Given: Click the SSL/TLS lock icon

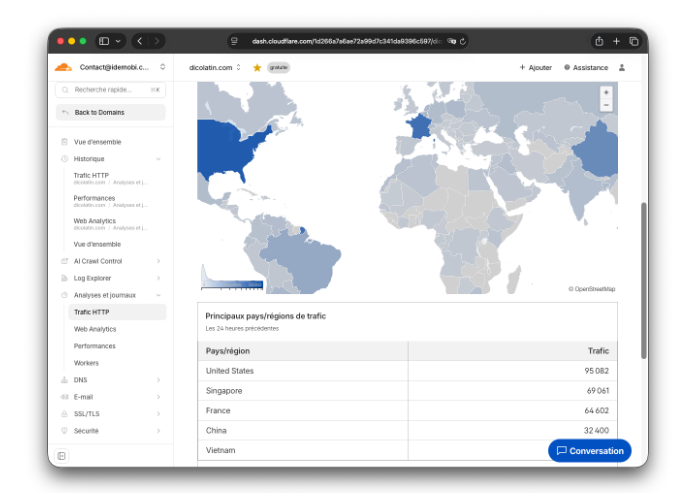Looking at the screenshot, I should 64,414.
